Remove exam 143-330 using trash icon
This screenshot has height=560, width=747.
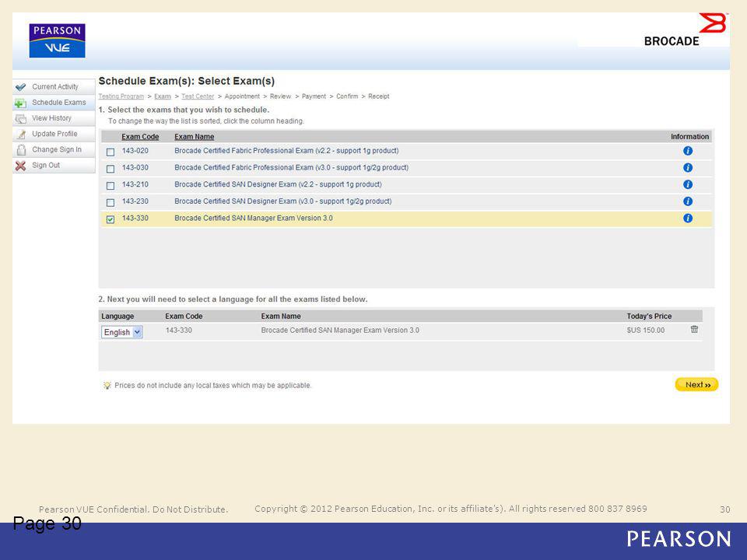pyautogui.click(x=694, y=330)
